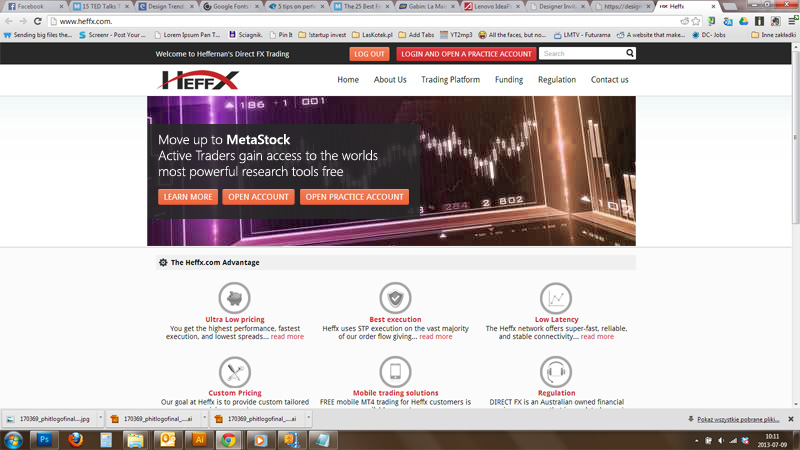This screenshot has height=450, width=800.
Task: Click the HeffX logo
Action: click(x=198, y=80)
